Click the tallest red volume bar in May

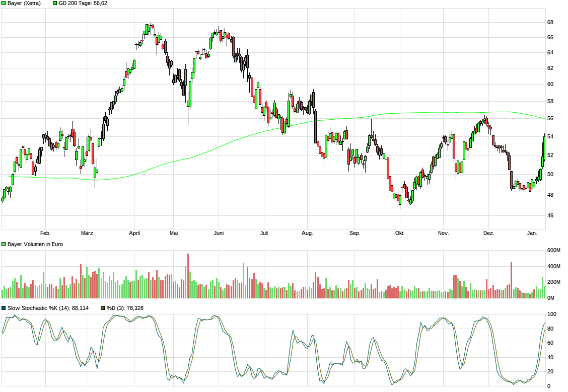tap(188, 276)
